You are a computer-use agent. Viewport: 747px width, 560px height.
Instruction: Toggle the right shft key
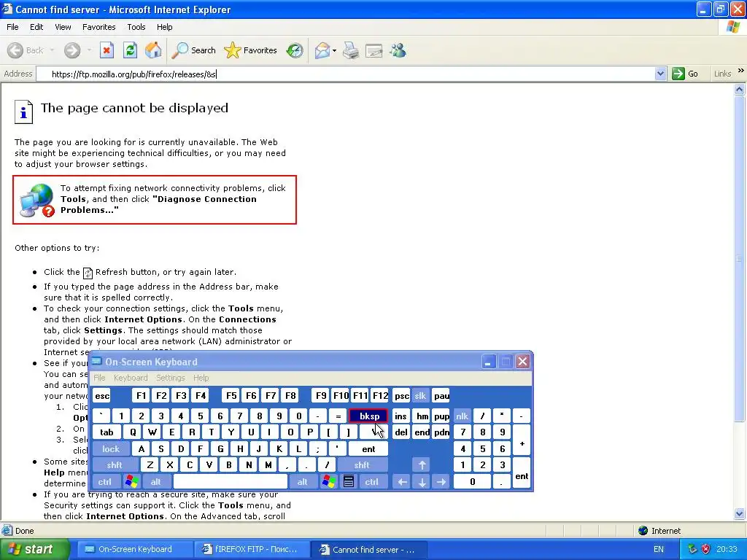(362, 464)
